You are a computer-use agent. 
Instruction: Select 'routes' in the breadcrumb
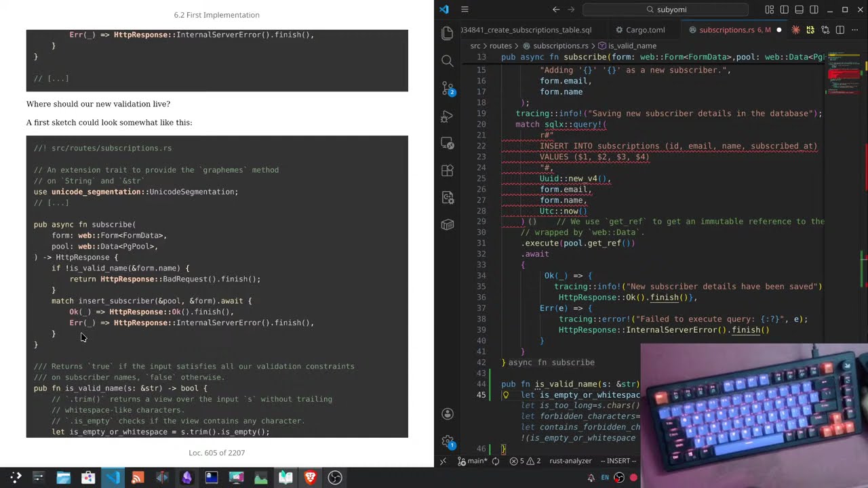point(500,46)
